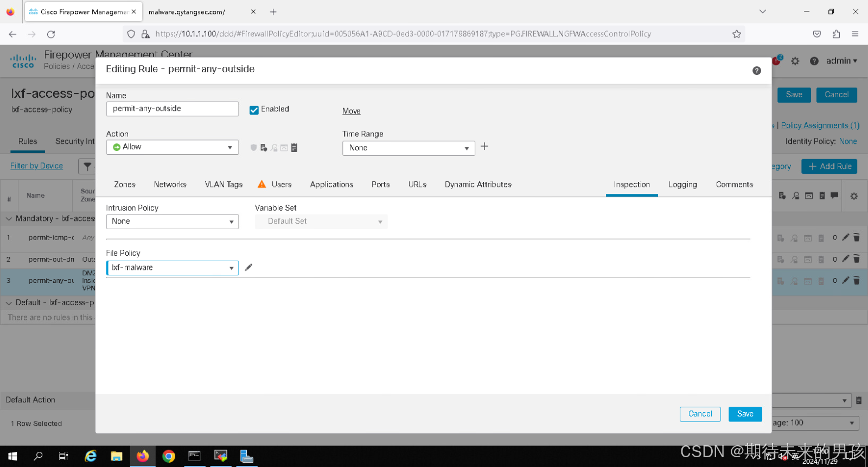Save the edited rule in dialog
This screenshot has height=467, width=868.
click(745, 414)
